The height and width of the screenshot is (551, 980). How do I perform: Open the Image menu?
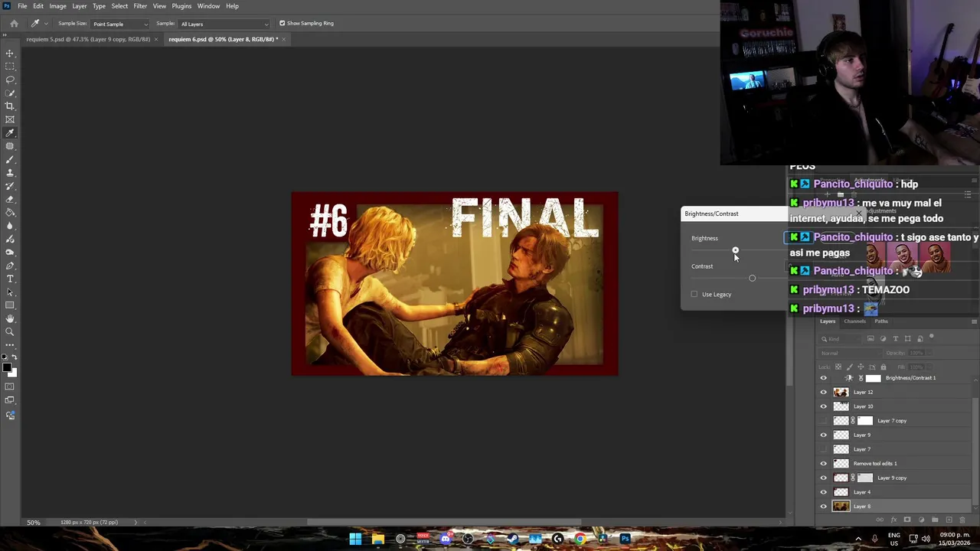[x=57, y=6]
